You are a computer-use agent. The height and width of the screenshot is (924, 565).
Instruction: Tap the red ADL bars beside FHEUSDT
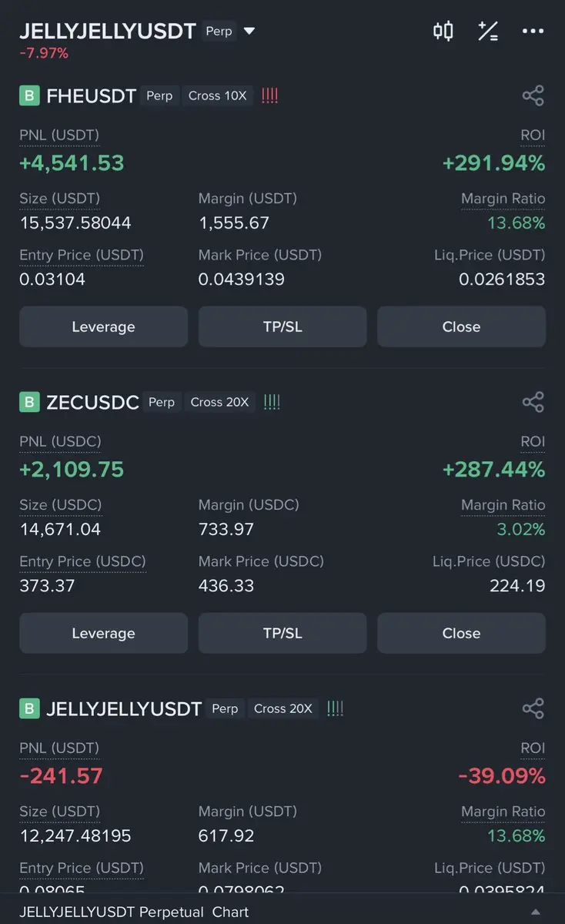point(269,95)
